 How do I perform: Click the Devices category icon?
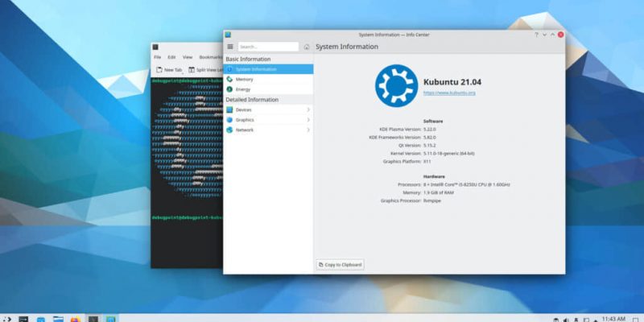(x=229, y=109)
